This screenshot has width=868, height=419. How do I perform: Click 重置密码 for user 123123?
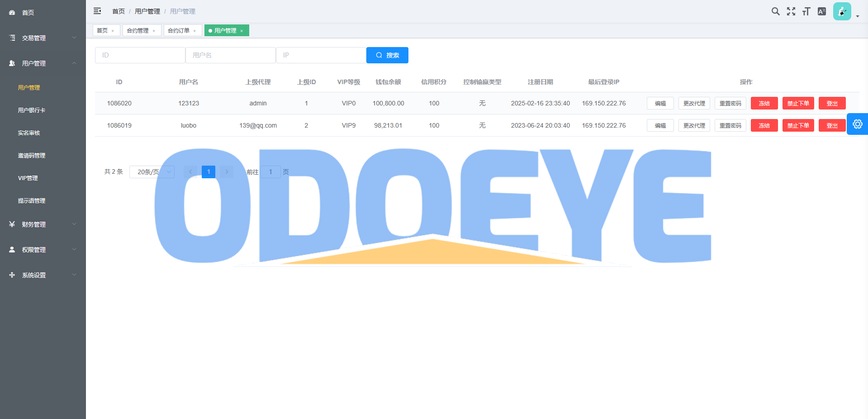(730, 103)
